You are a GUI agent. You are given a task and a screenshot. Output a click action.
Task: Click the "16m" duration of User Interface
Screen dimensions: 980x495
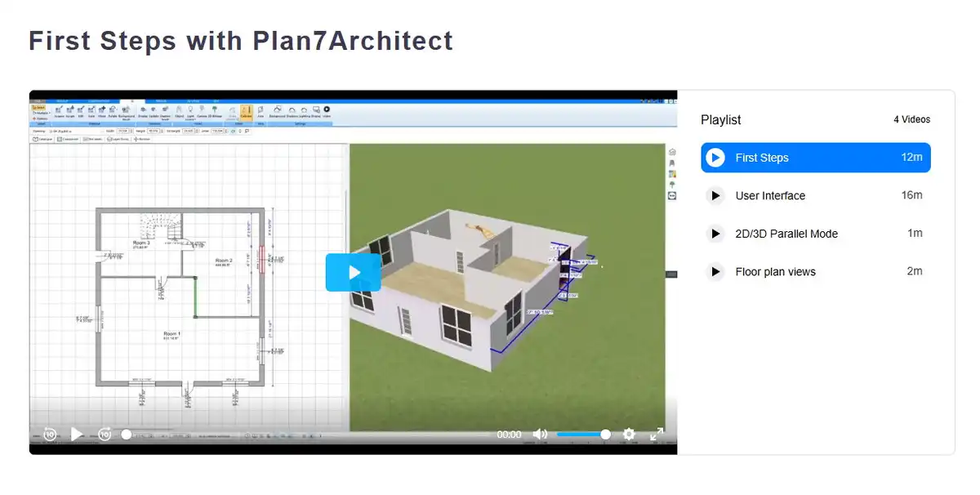(x=911, y=195)
